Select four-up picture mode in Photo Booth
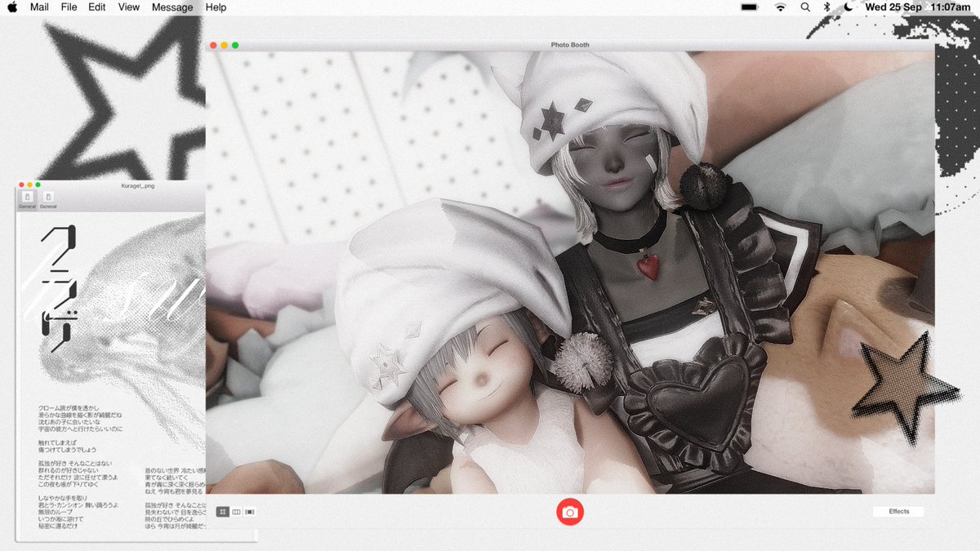Viewport: 980px width, 551px height. coord(222,512)
